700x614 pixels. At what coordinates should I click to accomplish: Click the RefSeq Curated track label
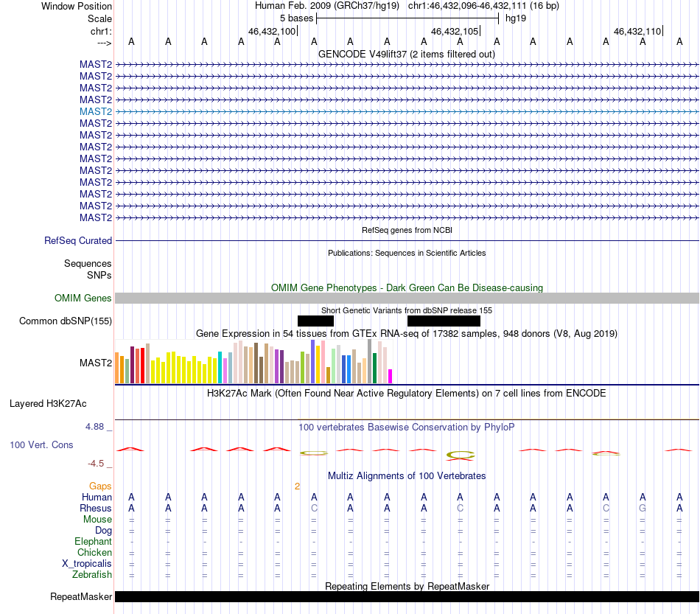(x=78, y=241)
